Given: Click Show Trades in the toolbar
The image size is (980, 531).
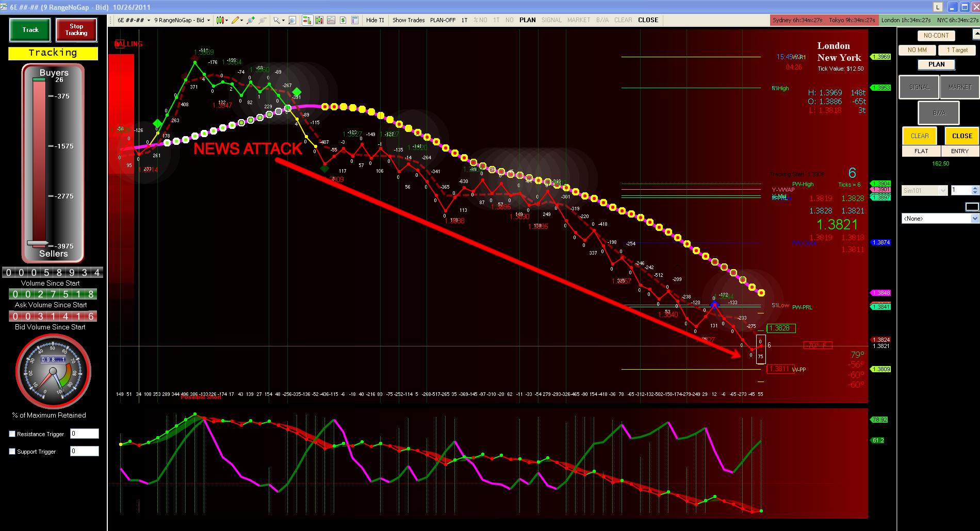Looking at the screenshot, I should click(409, 20).
